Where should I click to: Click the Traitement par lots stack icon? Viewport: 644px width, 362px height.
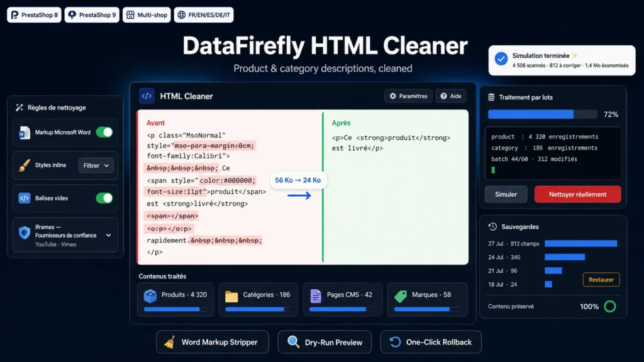(x=491, y=97)
